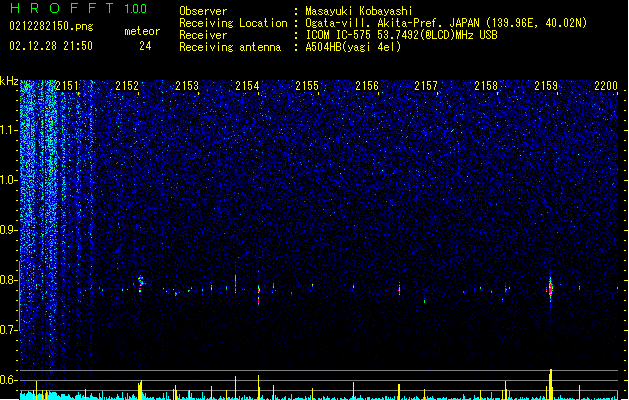The image size is (629, 400).
Task: Click the 1.0 kHz axis label
Action: (9, 180)
